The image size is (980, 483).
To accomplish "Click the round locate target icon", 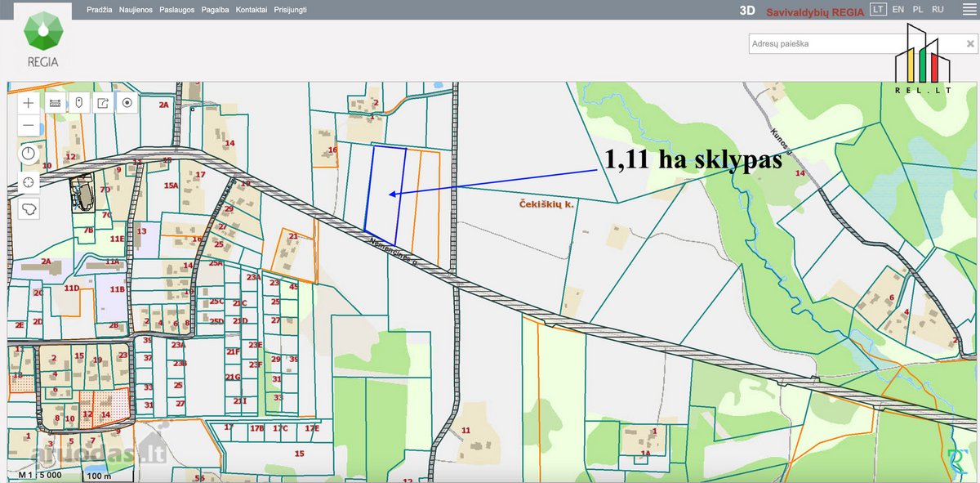I will (127, 103).
